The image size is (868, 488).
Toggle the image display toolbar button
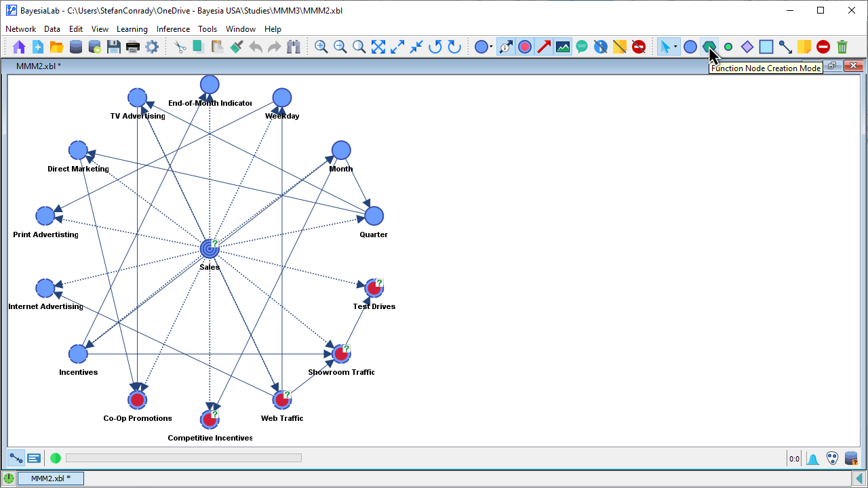coord(563,47)
